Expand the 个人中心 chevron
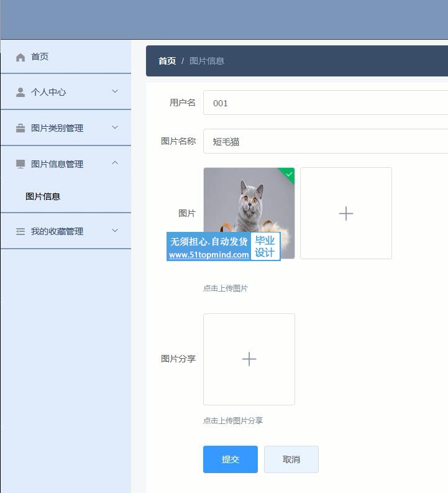The width and height of the screenshot is (448, 493). click(115, 91)
